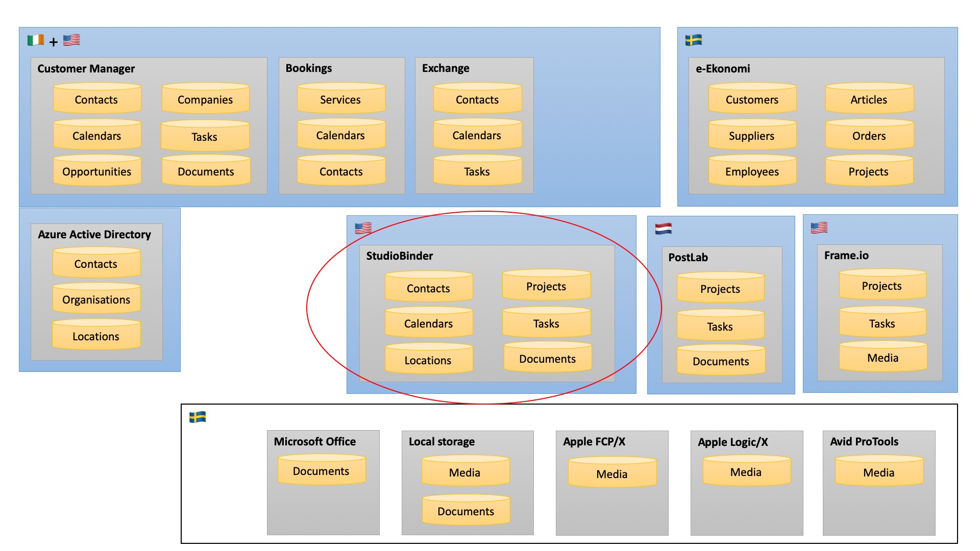This screenshot has height=551, width=980.
Task: Click the US flag above Frame.io
Action: (819, 228)
